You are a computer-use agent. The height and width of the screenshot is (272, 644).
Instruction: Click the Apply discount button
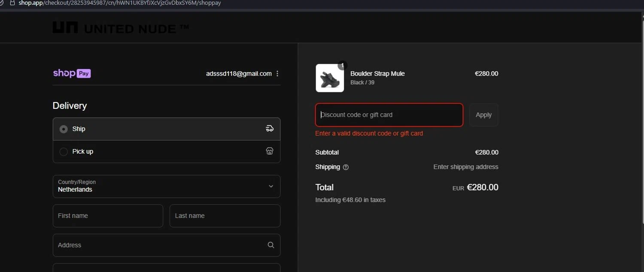483,115
